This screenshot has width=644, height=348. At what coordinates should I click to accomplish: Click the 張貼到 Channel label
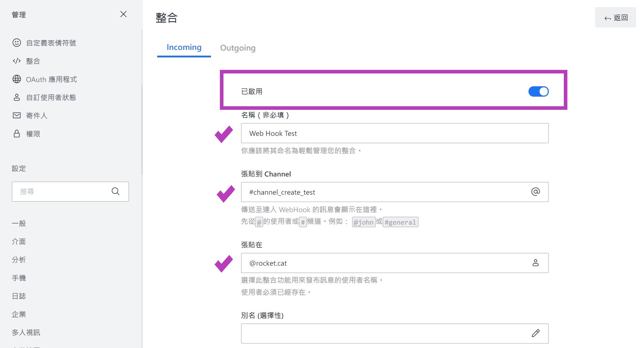click(x=266, y=174)
